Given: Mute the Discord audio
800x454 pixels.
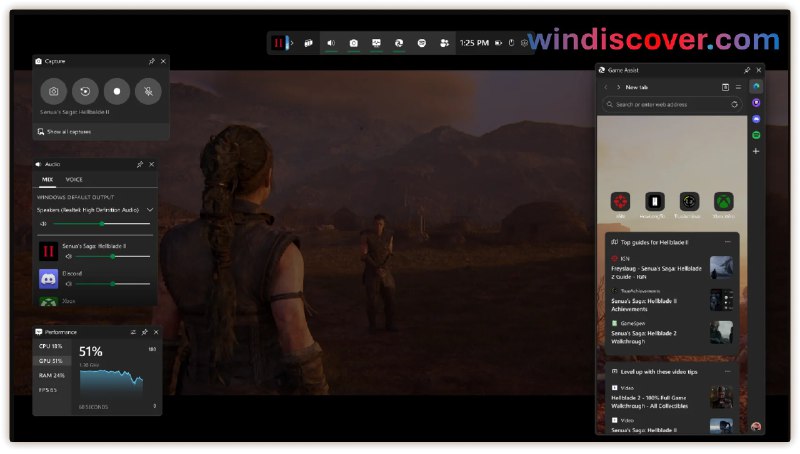Looking at the screenshot, I should click(x=69, y=284).
